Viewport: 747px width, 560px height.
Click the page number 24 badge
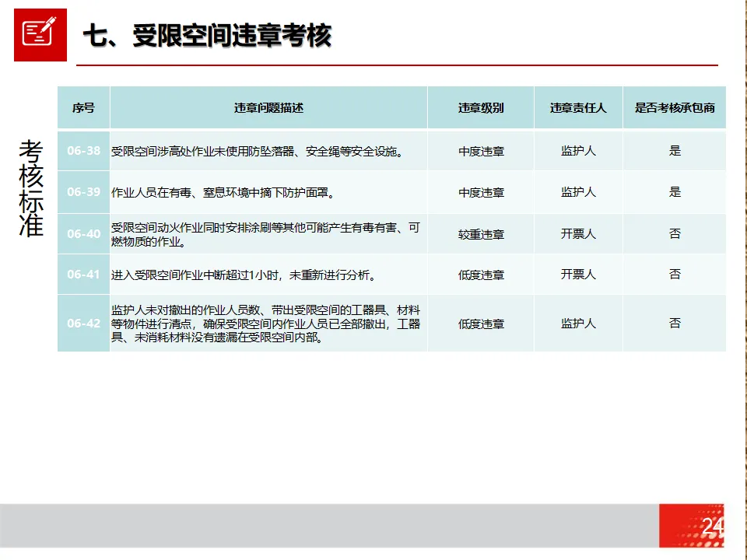click(692, 526)
